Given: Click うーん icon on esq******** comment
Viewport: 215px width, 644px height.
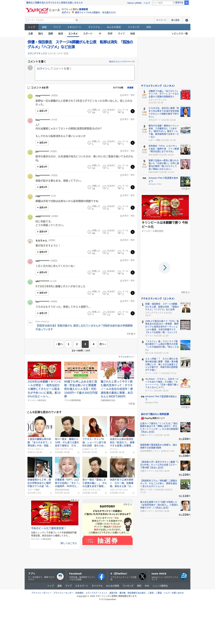Looking at the screenshot, I should point(119,111).
